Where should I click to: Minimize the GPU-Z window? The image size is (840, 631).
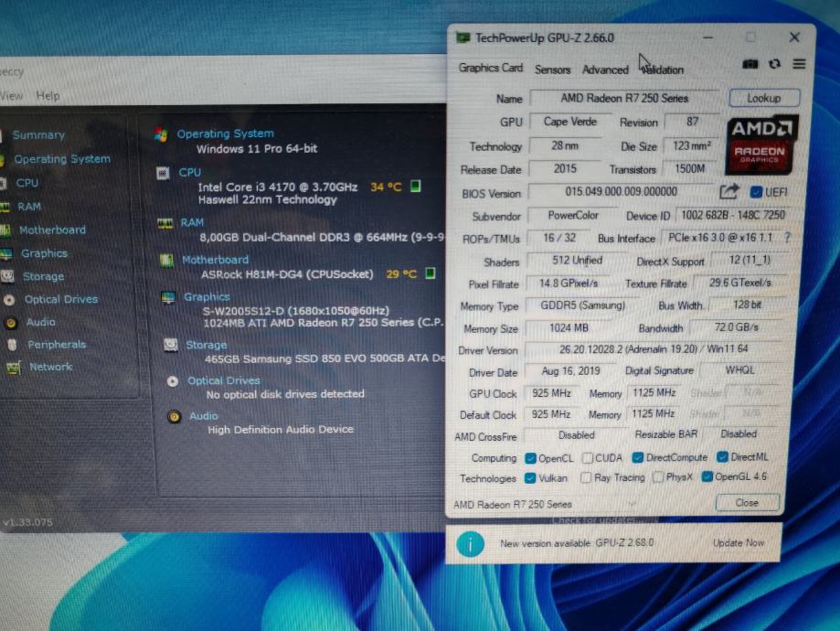tap(707, 37)
